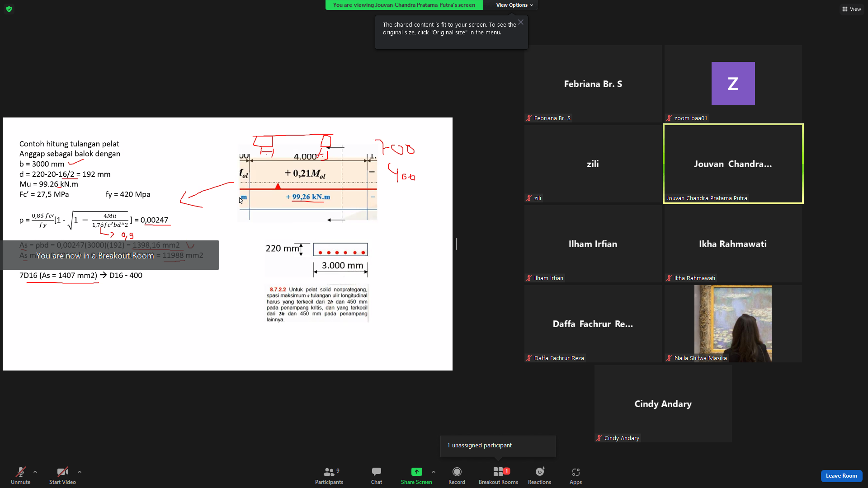Leave the breakout room
This screenshot has height=488, width=868.
(841, 476)
